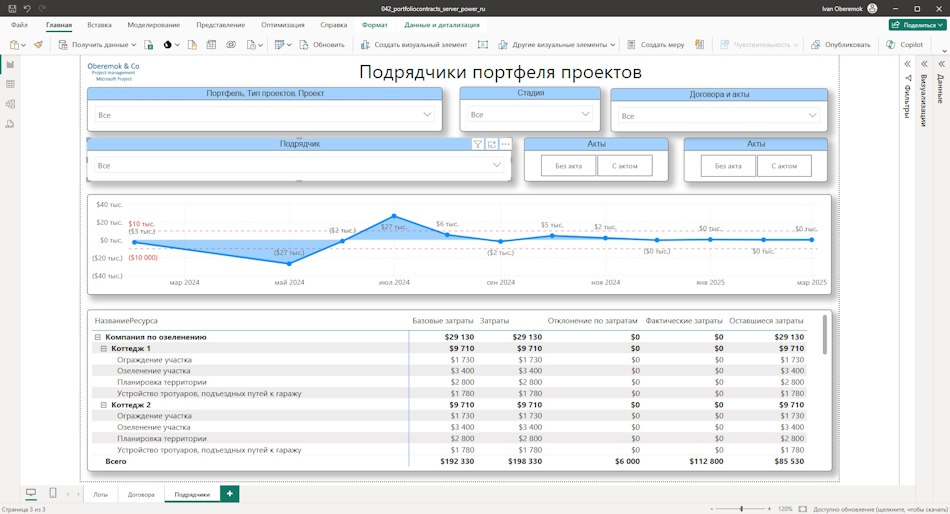Screen dimensions: 950x514
Task: Click the user account avatar icon
Action: pos(872,8)
